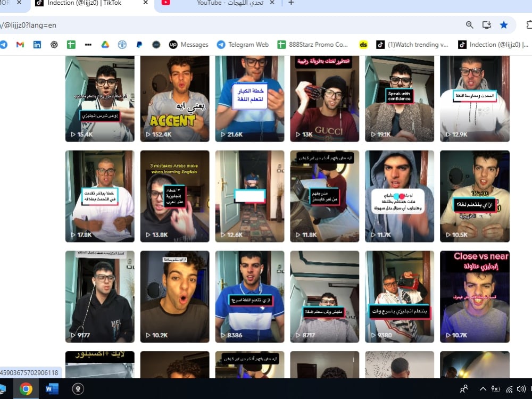This screenshot has height=399, width=532.
Task: Open the video with 8717 views
Action: coord(325,296)
